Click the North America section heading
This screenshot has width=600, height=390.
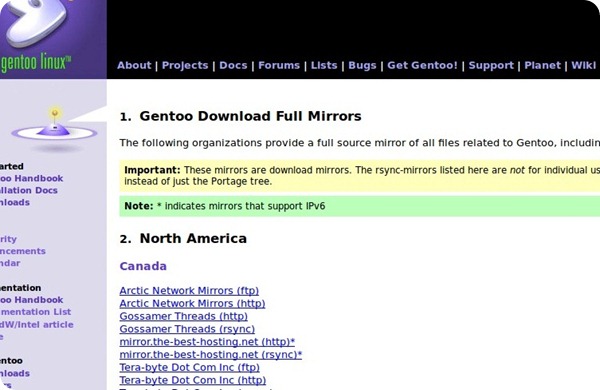click(193, 238)
